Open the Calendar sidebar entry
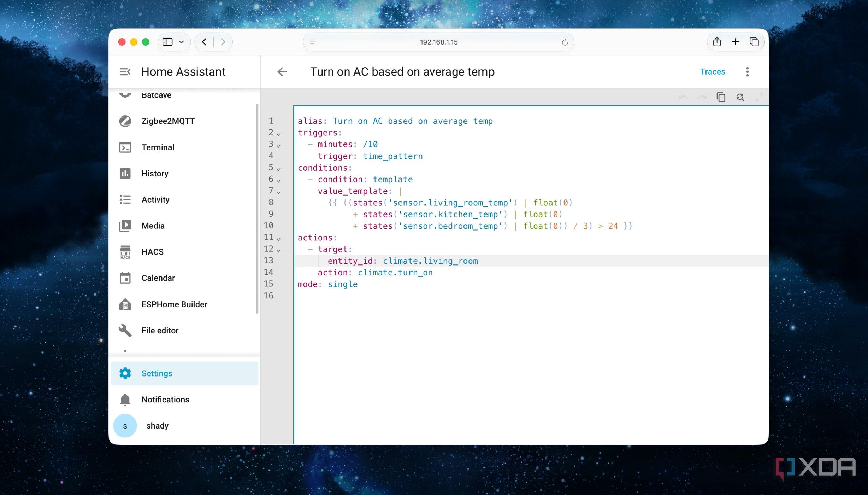This screenshot has height=495, width=868. point(184,278)
